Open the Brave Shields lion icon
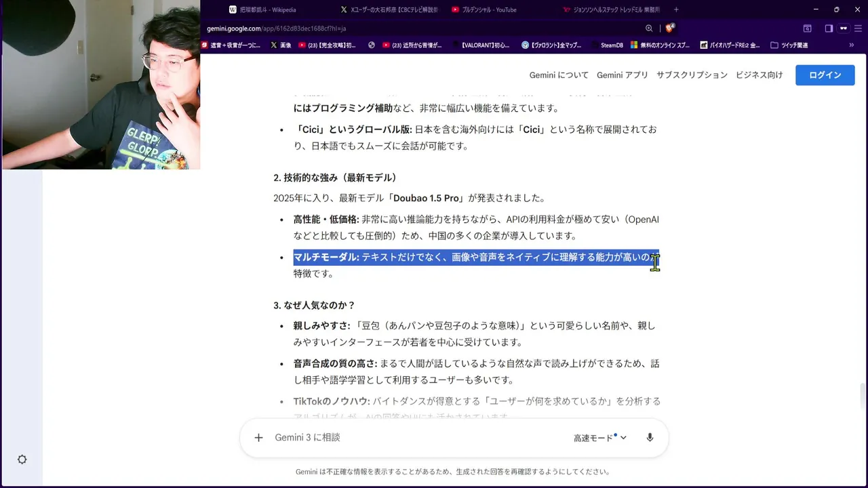This screenshot has height=488, width=868. pos(669,28)
